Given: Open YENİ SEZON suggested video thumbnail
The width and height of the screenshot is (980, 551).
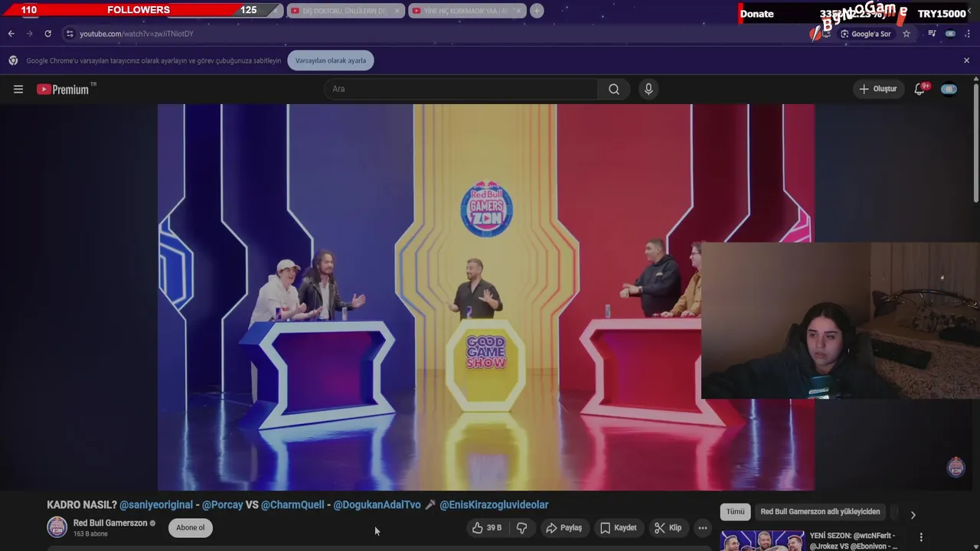Looking at the screenshot, I should pos(763,540).
